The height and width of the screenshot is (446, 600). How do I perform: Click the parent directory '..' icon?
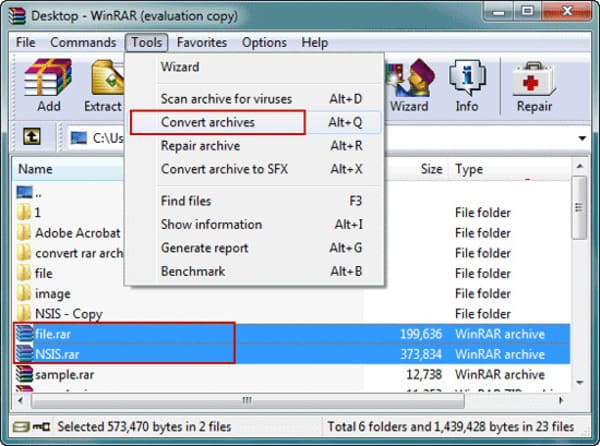[x=24, y=192]
